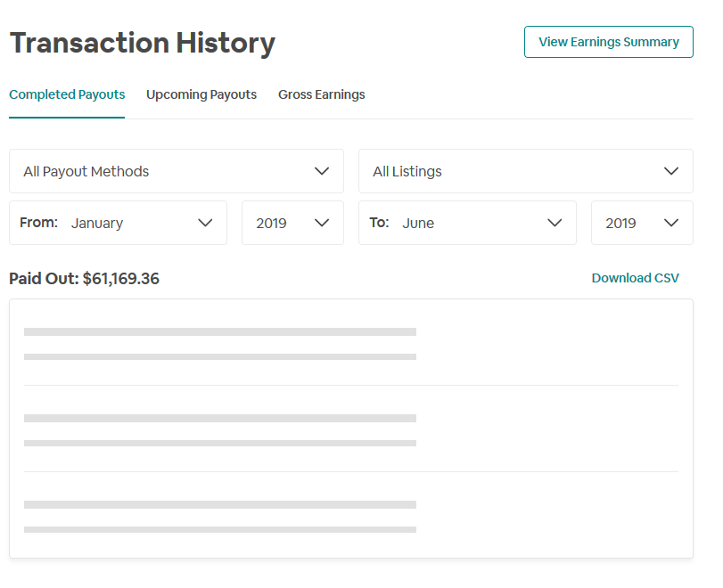This screenshot has width=723, height=588.
Task: Download CSV of transactions
Action: click(x=635, y=278)
